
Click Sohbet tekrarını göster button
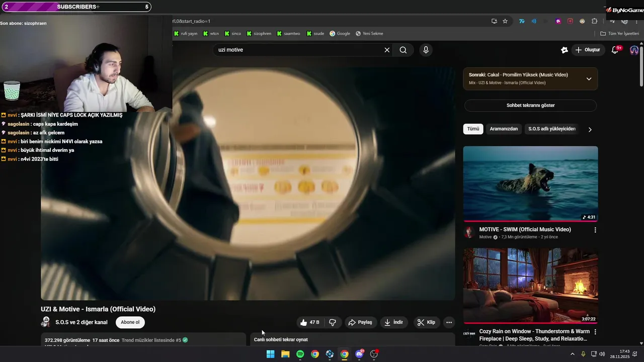(x=530, y=106)
